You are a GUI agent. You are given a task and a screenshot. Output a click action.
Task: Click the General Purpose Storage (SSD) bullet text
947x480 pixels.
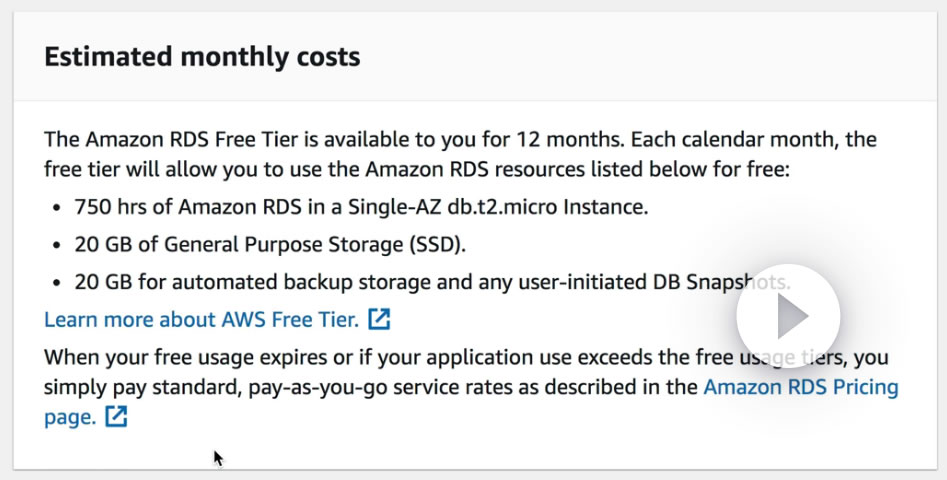[270, 245]
